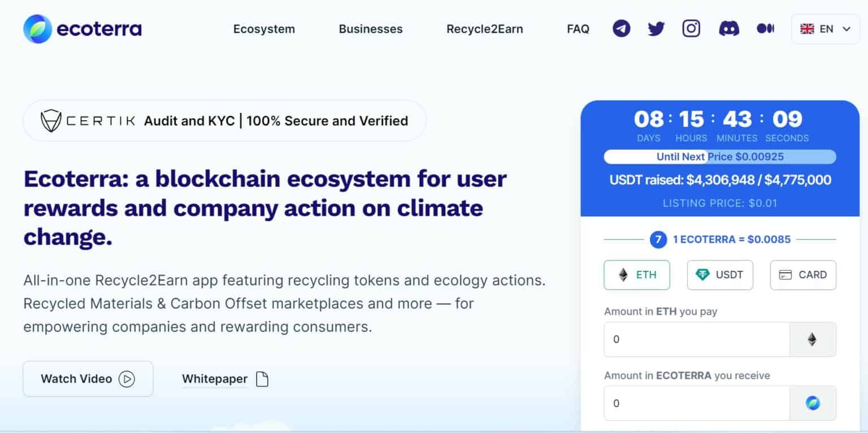Open the Instagram icon
The width and height of the screenshot is (868, 433).
pos(691,28)
